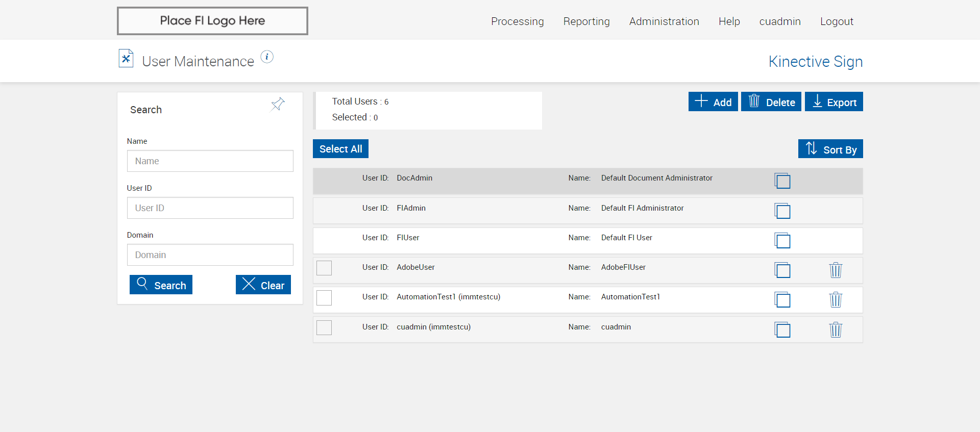Select the AutomationTest1 row checkbox
This screenshot has width=980, height=432.
pos(324,297)
